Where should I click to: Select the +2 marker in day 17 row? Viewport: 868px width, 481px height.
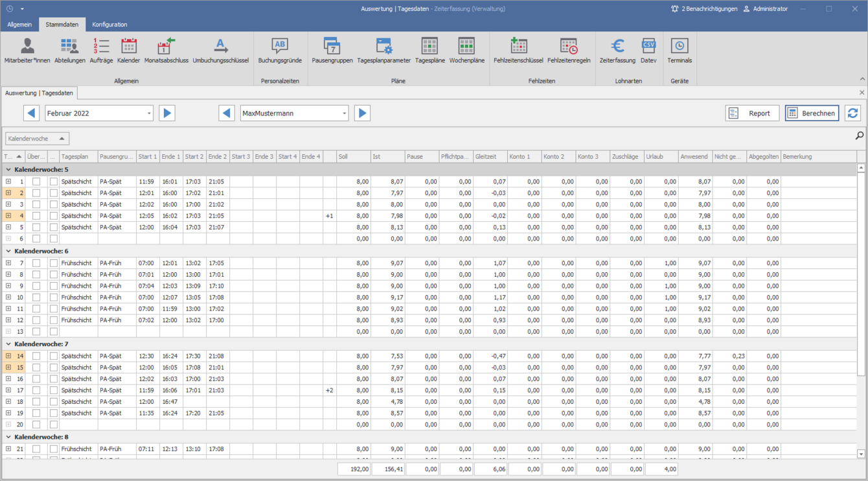coord(330,390)
